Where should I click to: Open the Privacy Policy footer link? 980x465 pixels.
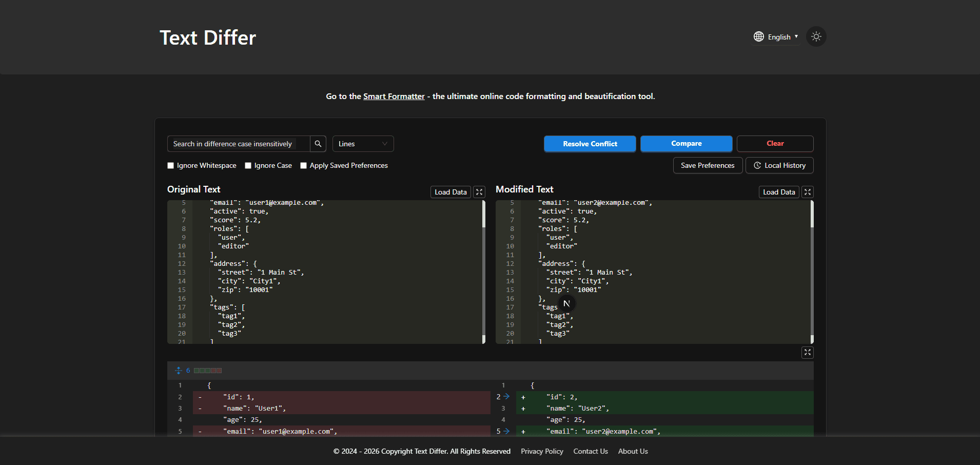[x=542, y=451]
